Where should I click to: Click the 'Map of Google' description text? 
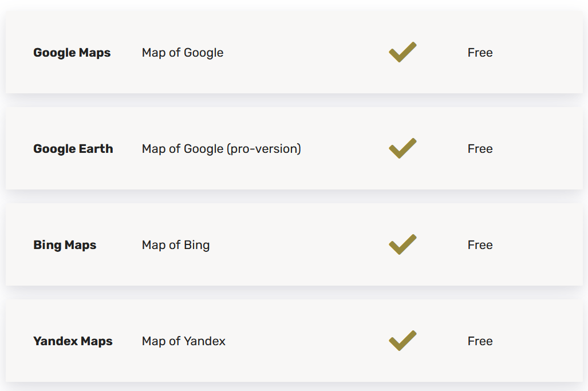click(x=183, y=53)
